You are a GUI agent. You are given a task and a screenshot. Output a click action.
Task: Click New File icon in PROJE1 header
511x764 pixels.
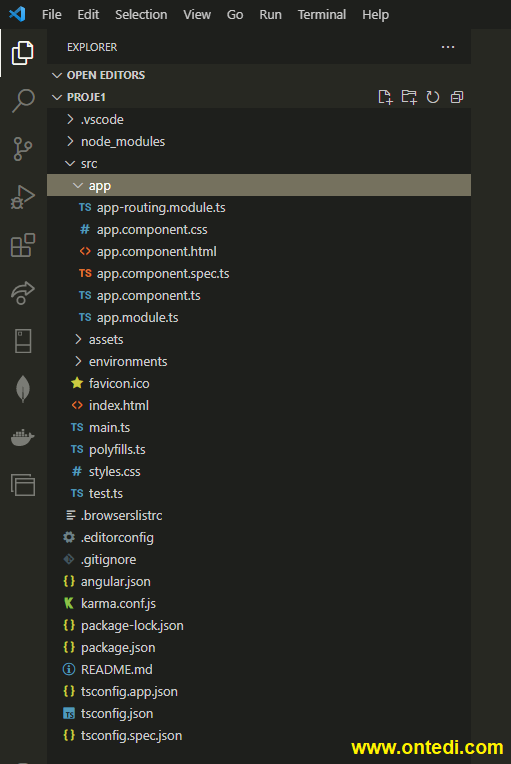click(x=385, y=97)
